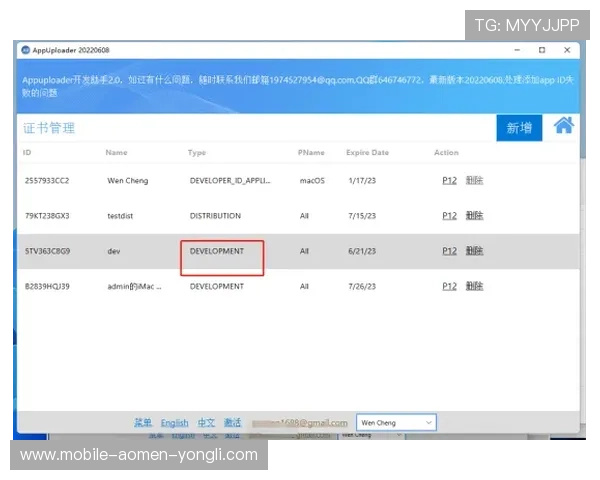
Task: Click the name cell dev
Action: [114, 251]
